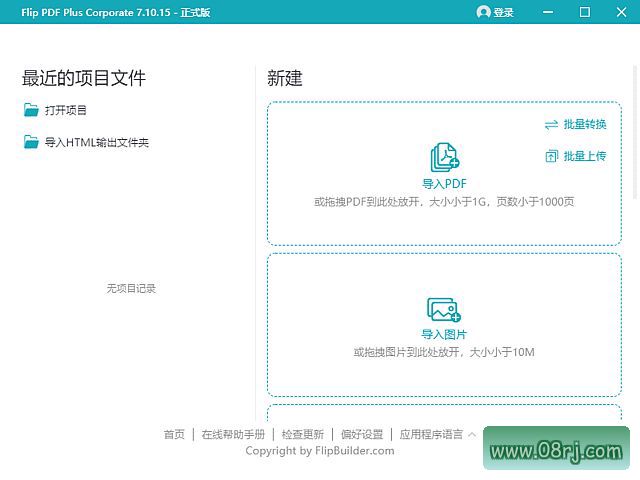Open 批量上传 batch upload
The image size is (640, 480).
[585, 156]
